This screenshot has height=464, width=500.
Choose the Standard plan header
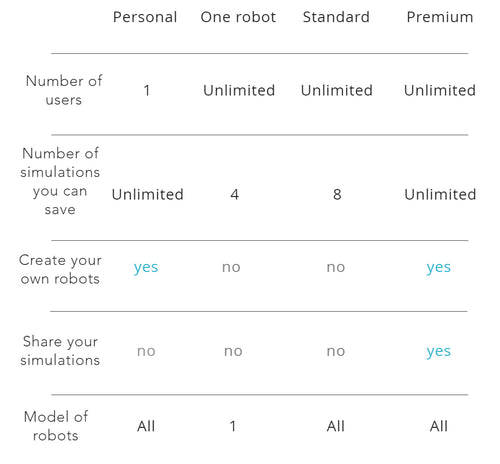(336, 17)
